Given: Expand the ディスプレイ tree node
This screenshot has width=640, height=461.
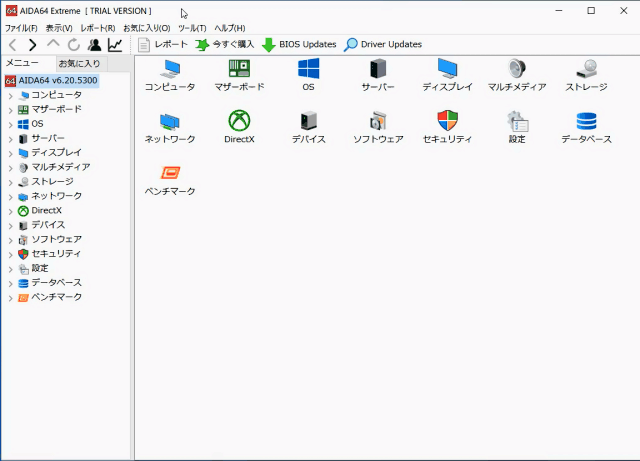Looking at the screenshot, I should [11, 153].
